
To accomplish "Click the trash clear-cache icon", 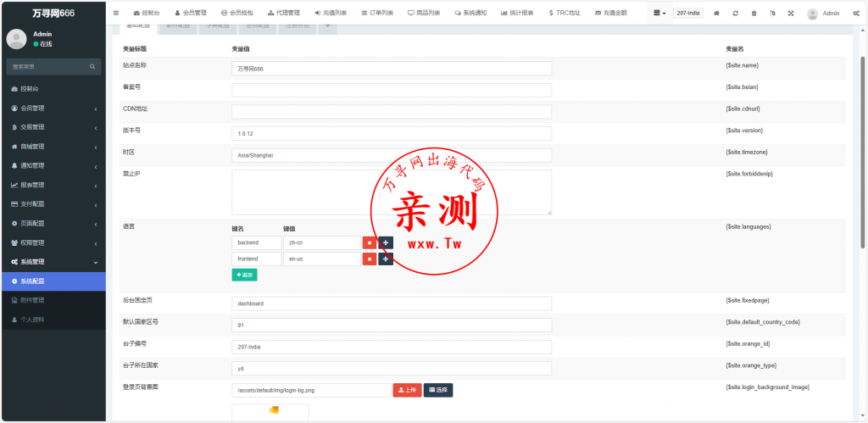I will point(754,14).
